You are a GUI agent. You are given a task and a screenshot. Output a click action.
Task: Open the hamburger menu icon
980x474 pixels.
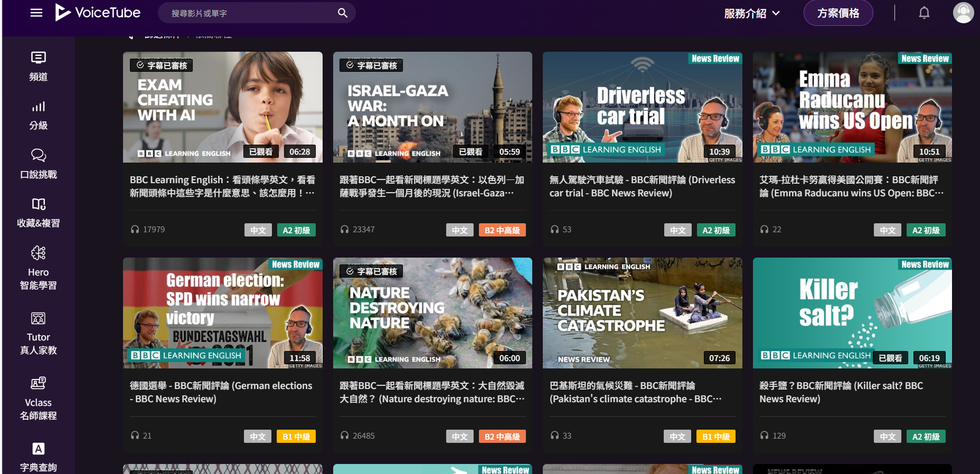(36, 13)
